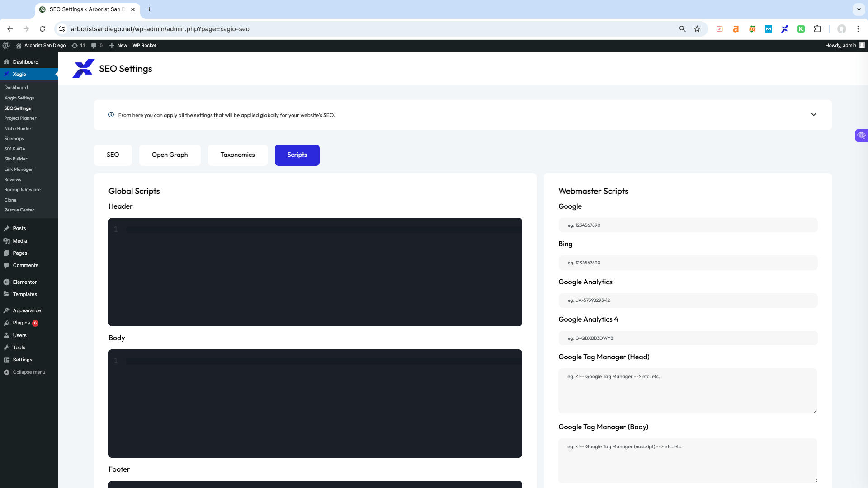The width and height of the screenshot is (868, 488).
Task: Open 301 & 404 submenu item
Action: coord(14,149)
